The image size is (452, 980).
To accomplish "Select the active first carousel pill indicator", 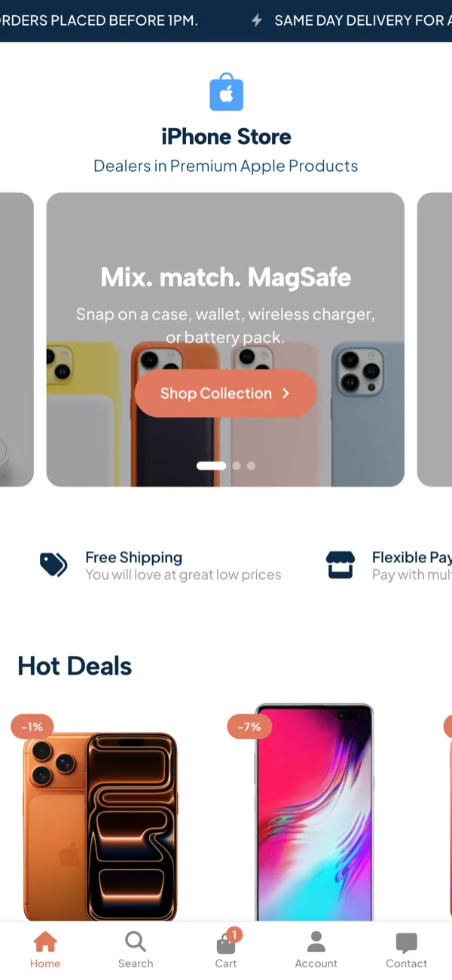I will click(211, 466).
